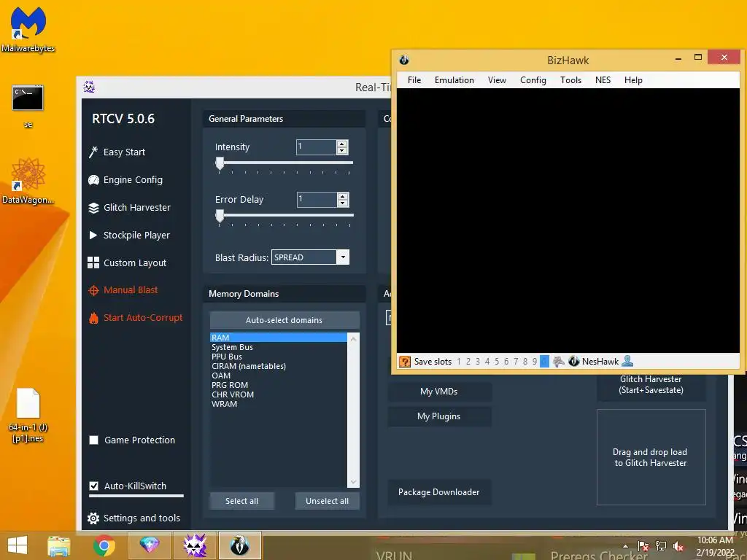
Task: Click Manual Blast crosshair icon
Action: tap(93, 290)
